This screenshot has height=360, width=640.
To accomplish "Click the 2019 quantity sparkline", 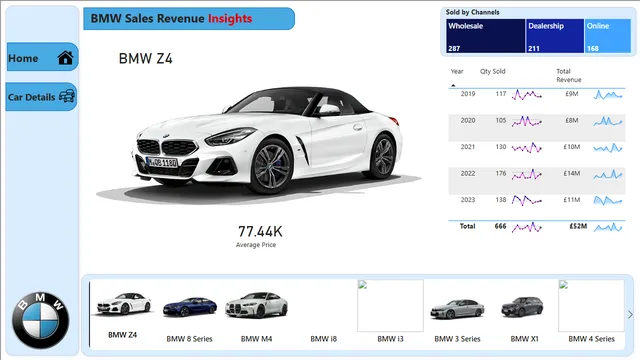I will [x=527, y=95].
